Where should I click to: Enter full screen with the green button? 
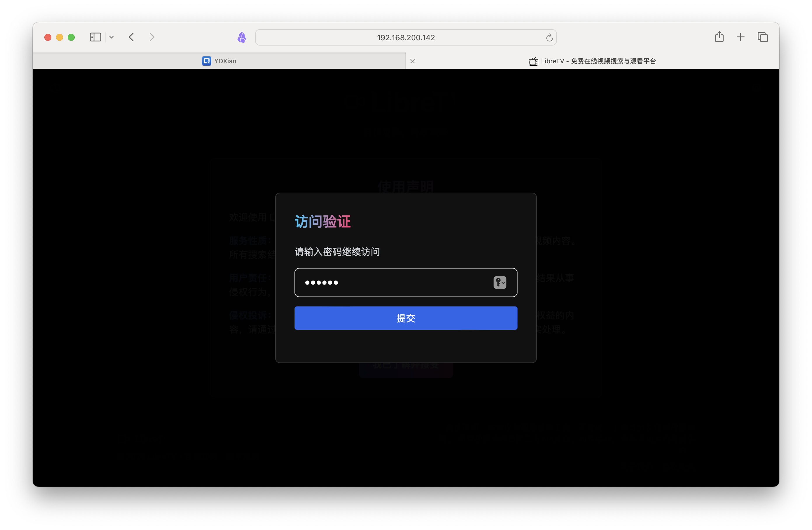coord(71,37)
